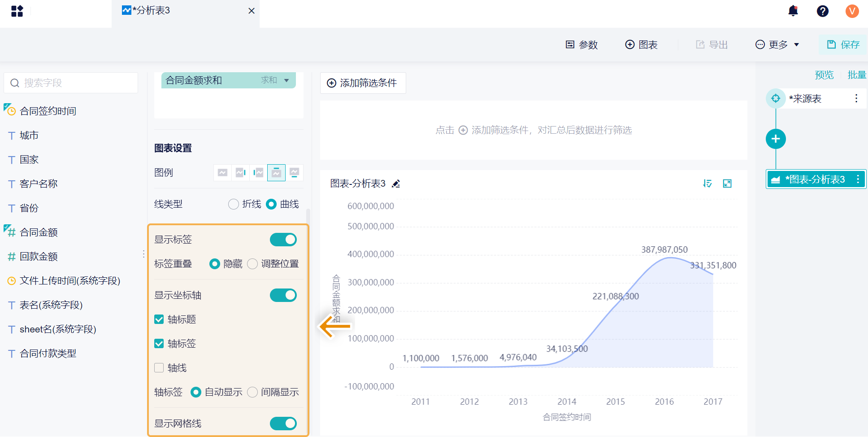Image resolution: width=868 pixels, height=437 pixels.
Task: Click the 添加筛选条件 button
Action: click(x=363, y=83)
